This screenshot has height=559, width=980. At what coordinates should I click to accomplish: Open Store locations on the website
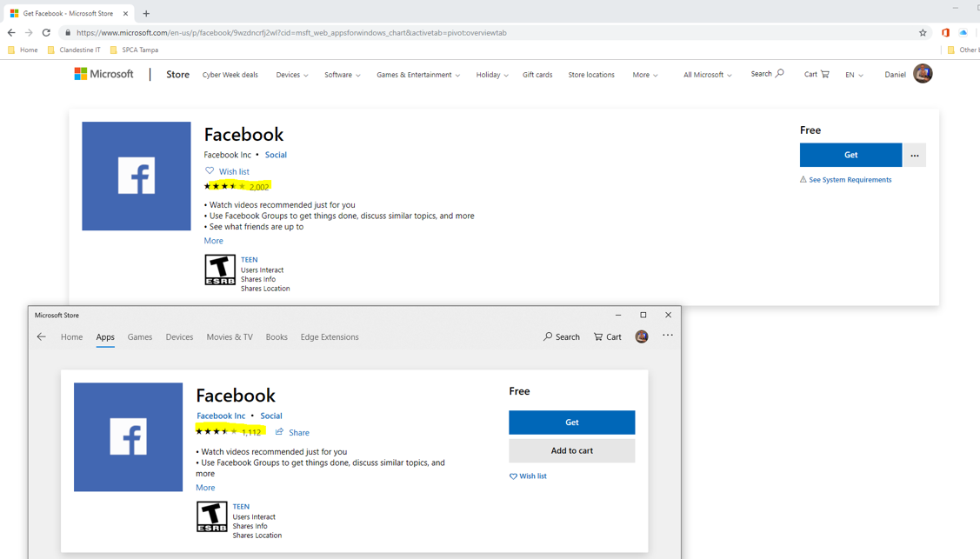(591, 74)
